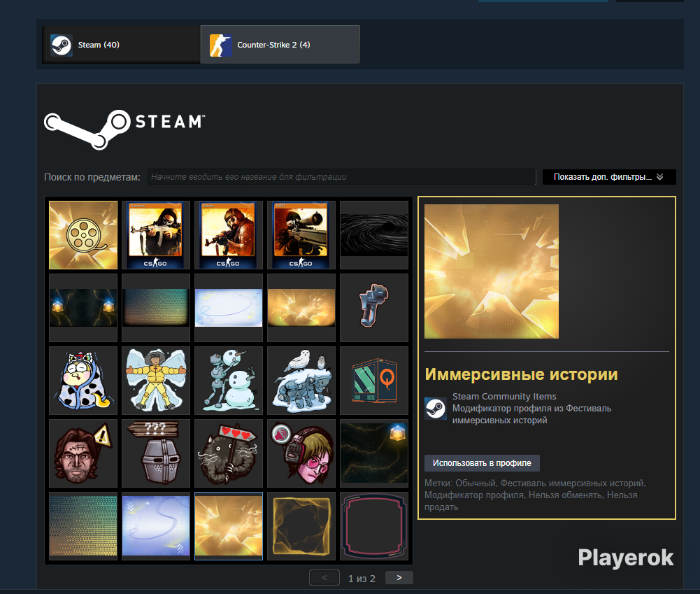Viewport: 700px width, 594px height.
Task: Select the robot pistol sticker item
Action: 374,308
